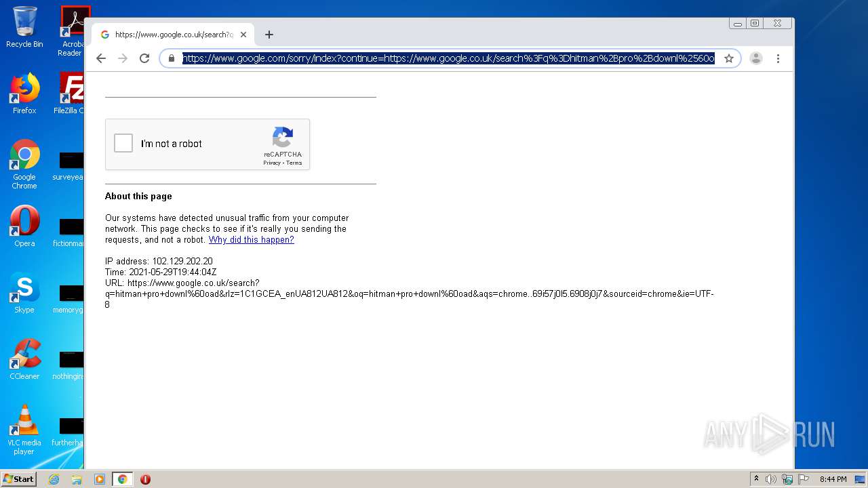This screenshot has width=868, height=488.
Task: Open Google Chrome desktop shortcut
Action: pyautogui.click(x=24, y=165)
